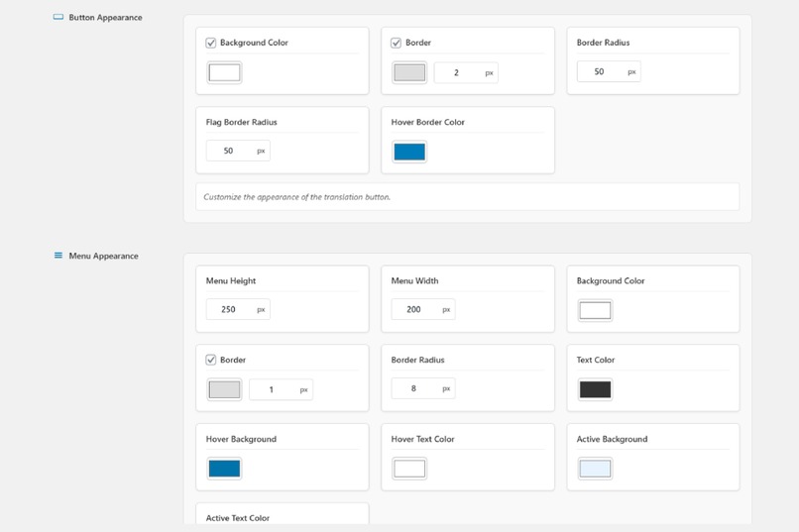Screen dimensions: 799x532
Task: Click the Active Background label
Action: pos(612,439)
